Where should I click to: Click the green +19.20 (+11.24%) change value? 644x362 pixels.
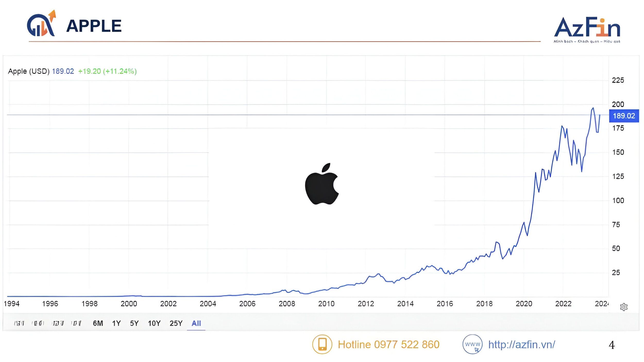click(x=107, y=71)
